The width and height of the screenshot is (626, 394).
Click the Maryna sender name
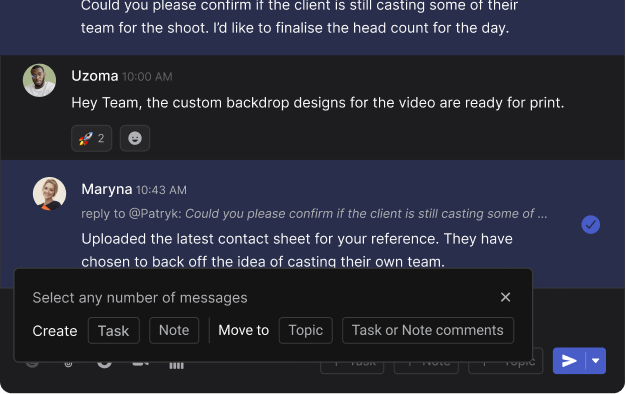point(107,189)
